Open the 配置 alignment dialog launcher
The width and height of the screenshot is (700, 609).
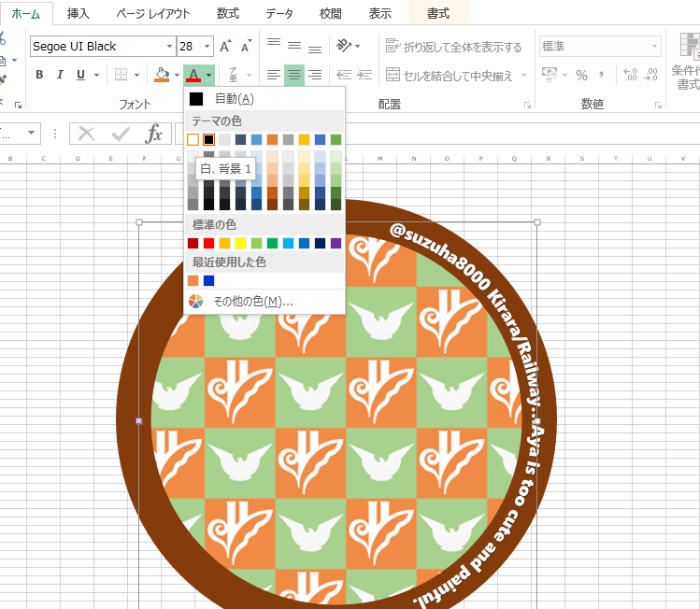coord(527,106)
